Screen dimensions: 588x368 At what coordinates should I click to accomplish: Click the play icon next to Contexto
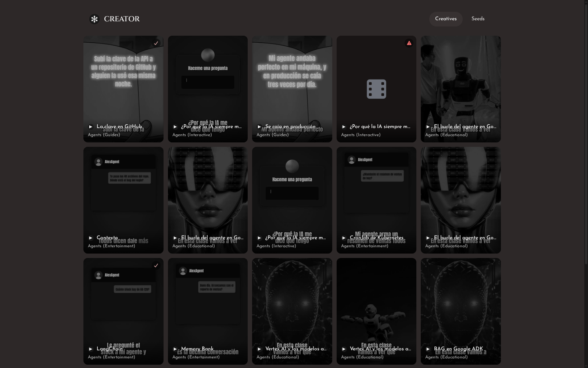click(x=91, y=238)
